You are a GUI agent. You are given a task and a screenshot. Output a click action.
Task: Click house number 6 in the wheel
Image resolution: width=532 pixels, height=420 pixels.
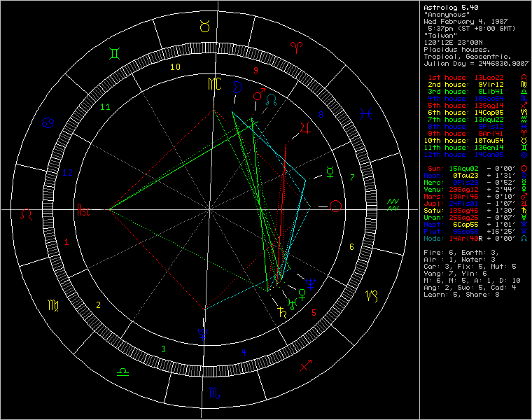tap(351, 247)
